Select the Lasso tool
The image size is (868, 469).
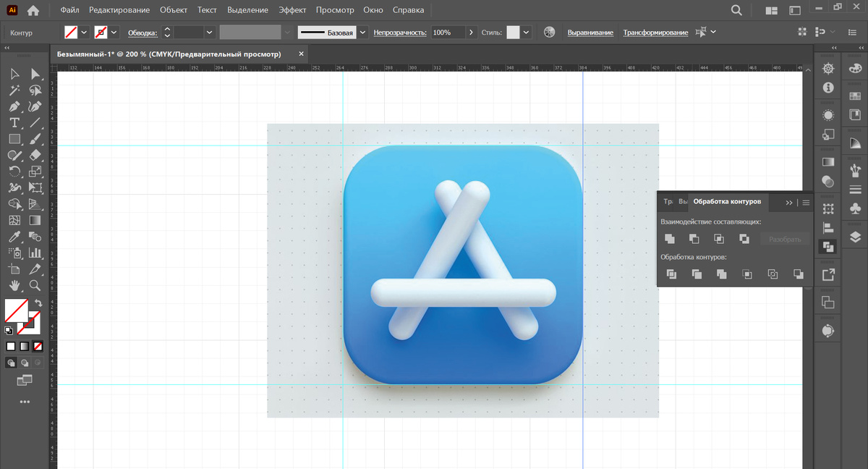(x=35, y=90)
